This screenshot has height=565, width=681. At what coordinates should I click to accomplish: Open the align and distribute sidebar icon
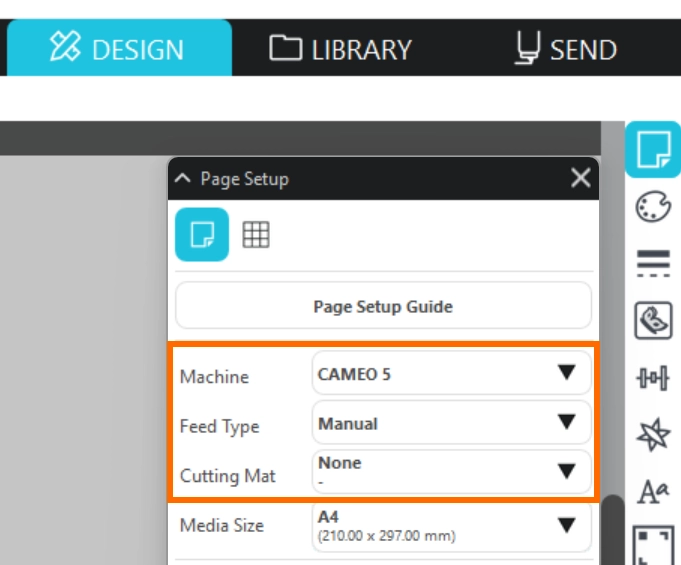point(653,378)
